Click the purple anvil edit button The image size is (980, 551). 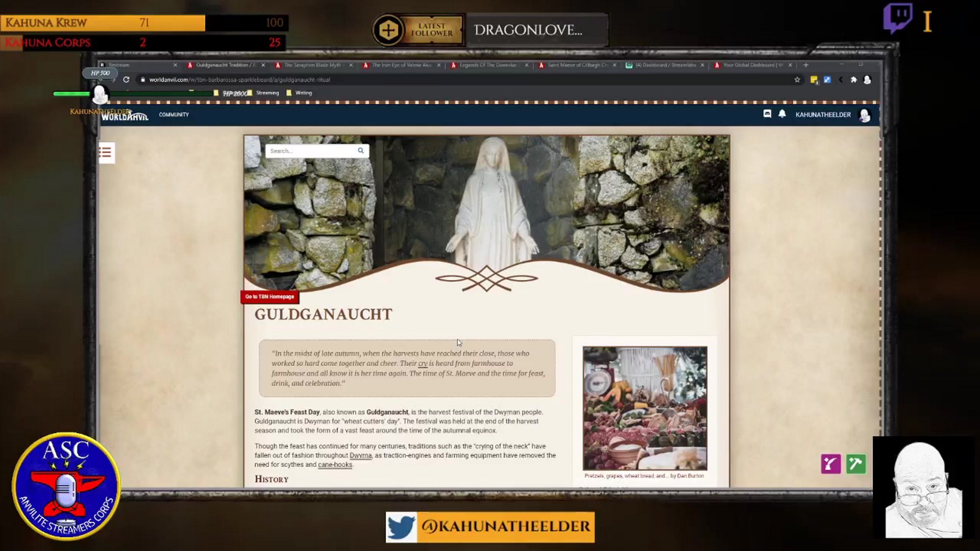pos(830,464)
